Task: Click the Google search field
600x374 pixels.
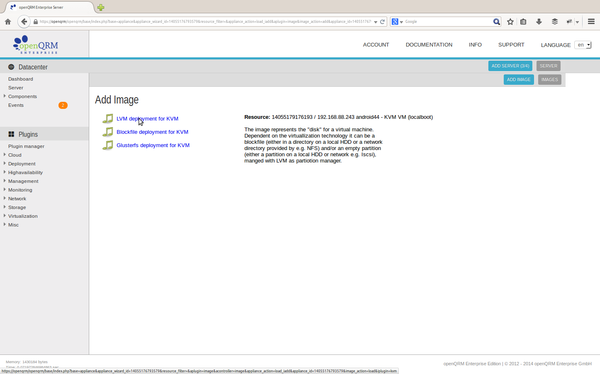Action: 448,22
